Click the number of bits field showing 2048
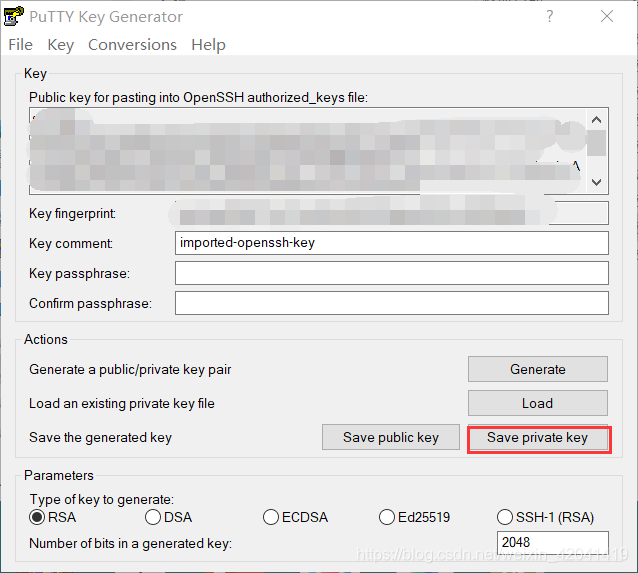 [553, 542]
